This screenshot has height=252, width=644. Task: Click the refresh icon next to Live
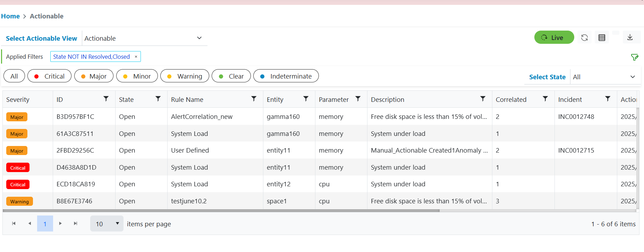tap(584, 38)
